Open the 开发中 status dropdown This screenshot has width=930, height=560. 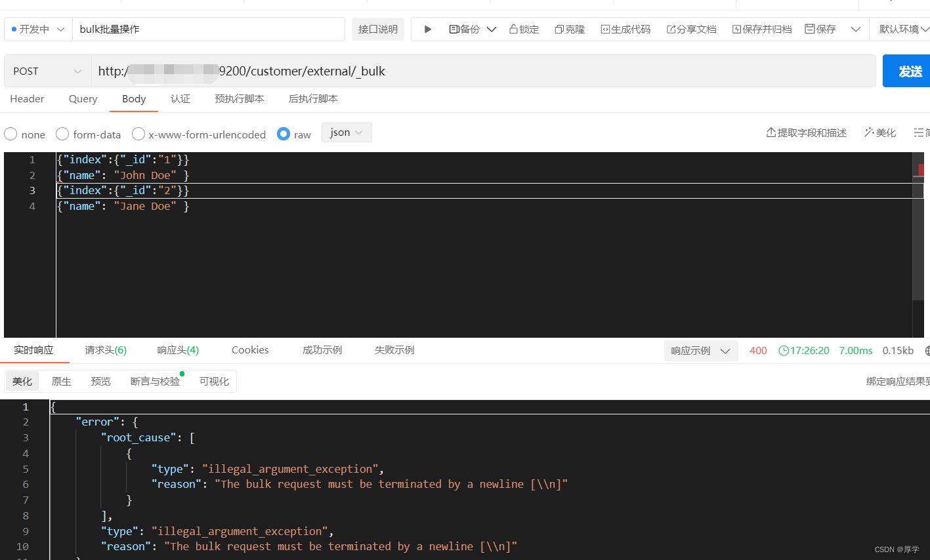38,30
